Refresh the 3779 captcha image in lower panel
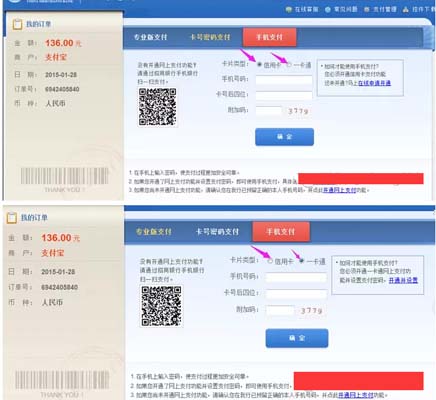 [x=311, y=311]
